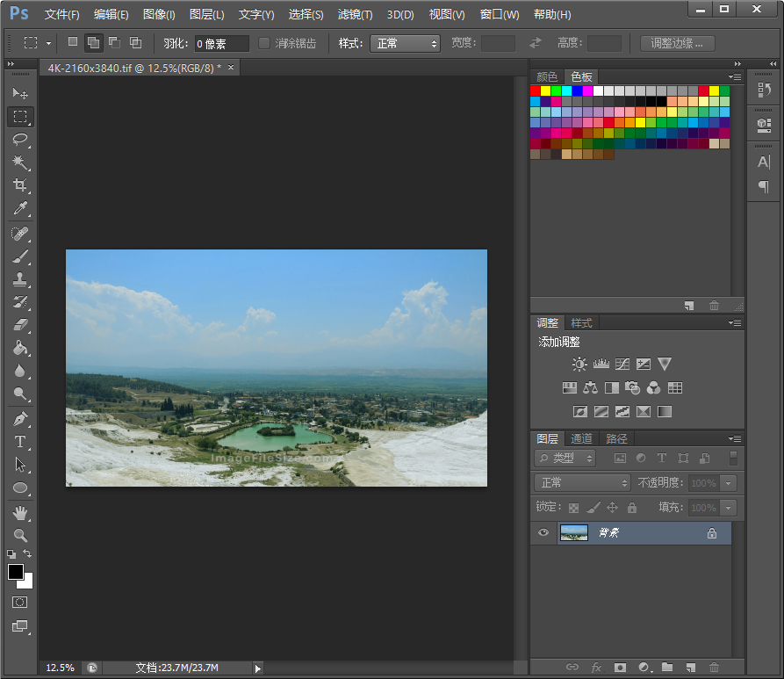Click the 调整边缘 button
The width and height of the screenshot is (784, 679).
tap(677, 43)
